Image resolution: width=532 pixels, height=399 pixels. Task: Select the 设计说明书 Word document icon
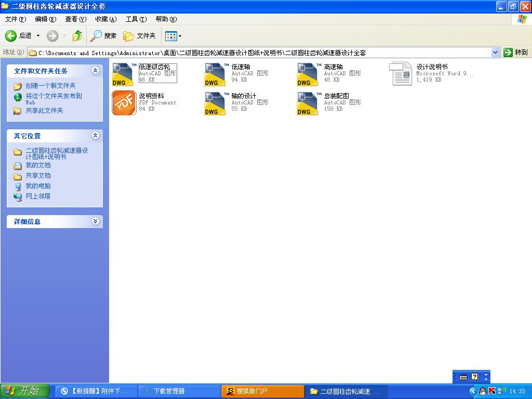click(401, 73)
